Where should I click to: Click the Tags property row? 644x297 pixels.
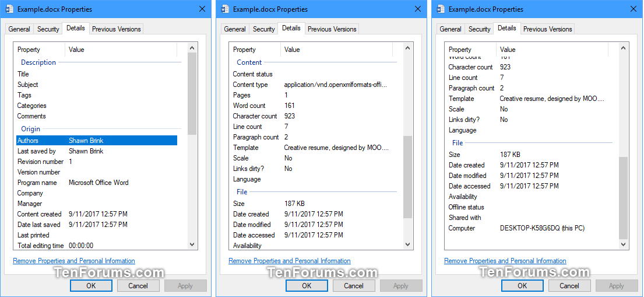(97, 95)
